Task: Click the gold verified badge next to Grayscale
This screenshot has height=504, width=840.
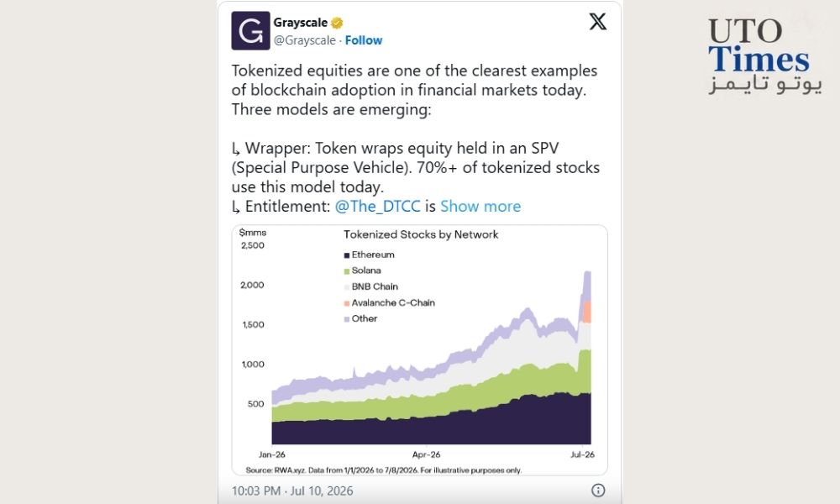Action: (337, 23)
